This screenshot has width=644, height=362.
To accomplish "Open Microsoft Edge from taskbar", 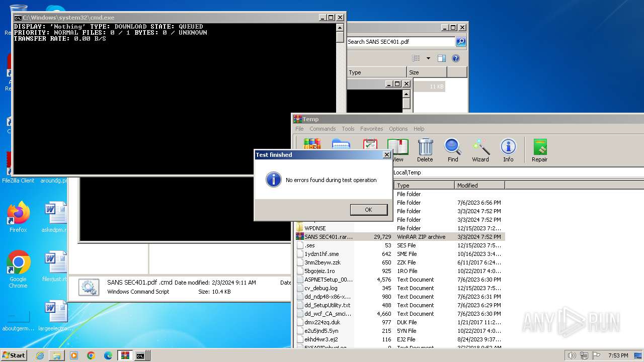I will (x=108, y=355).
